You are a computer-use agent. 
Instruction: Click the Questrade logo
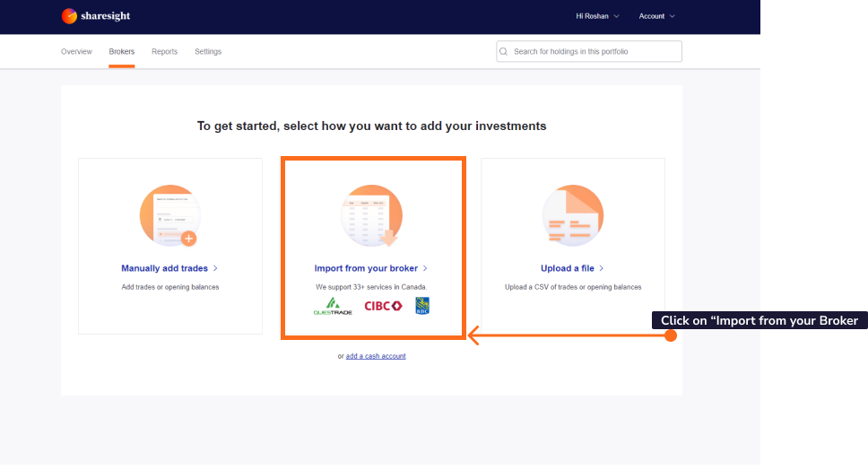[x=333, y=306]
